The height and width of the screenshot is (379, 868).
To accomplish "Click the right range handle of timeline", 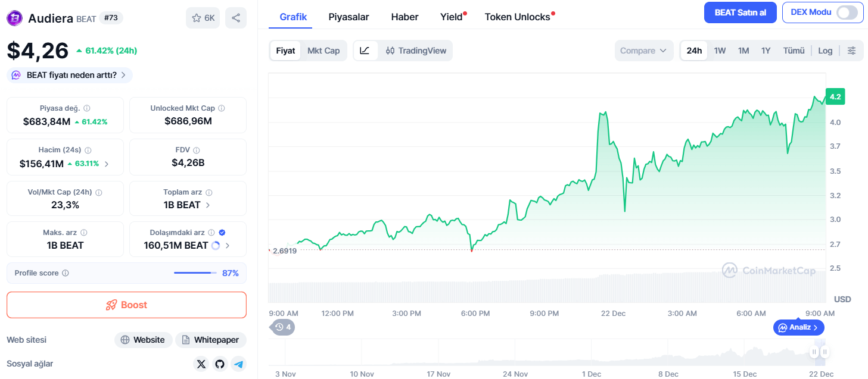I will coord(825,352).
